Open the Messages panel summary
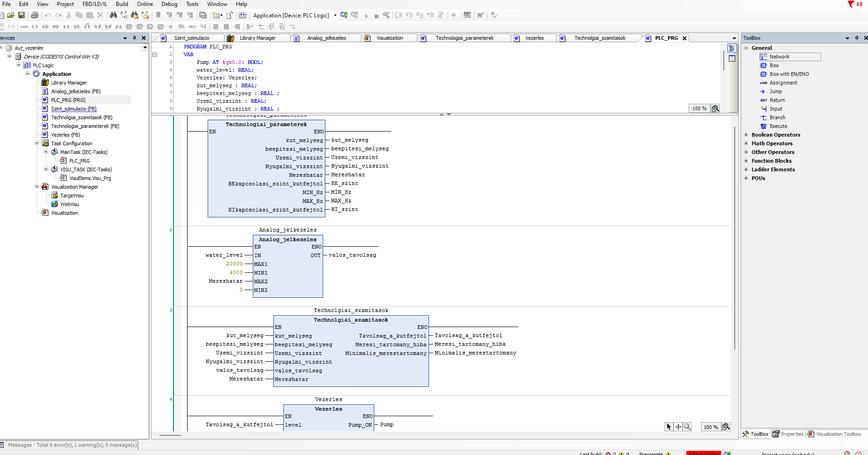 72,445
